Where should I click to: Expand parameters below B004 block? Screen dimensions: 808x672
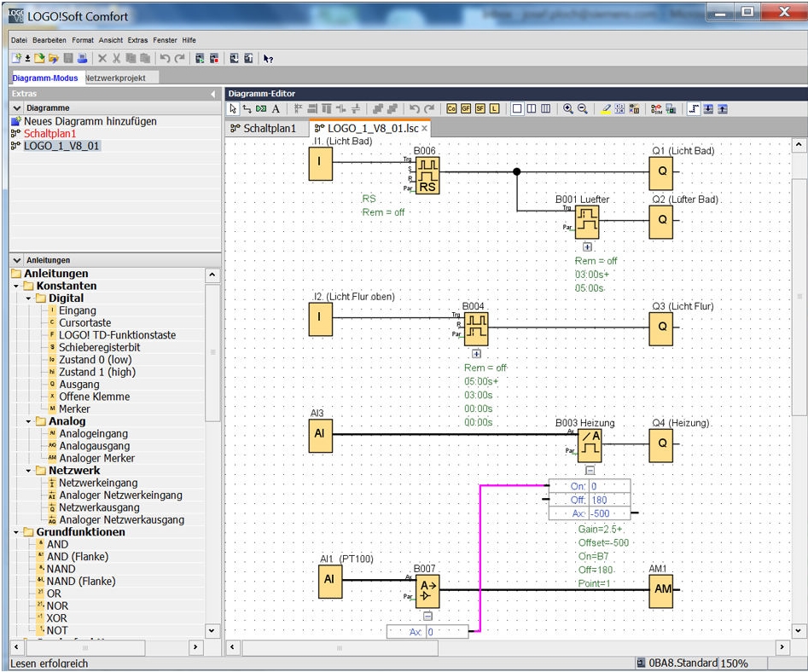click(477, 354)
